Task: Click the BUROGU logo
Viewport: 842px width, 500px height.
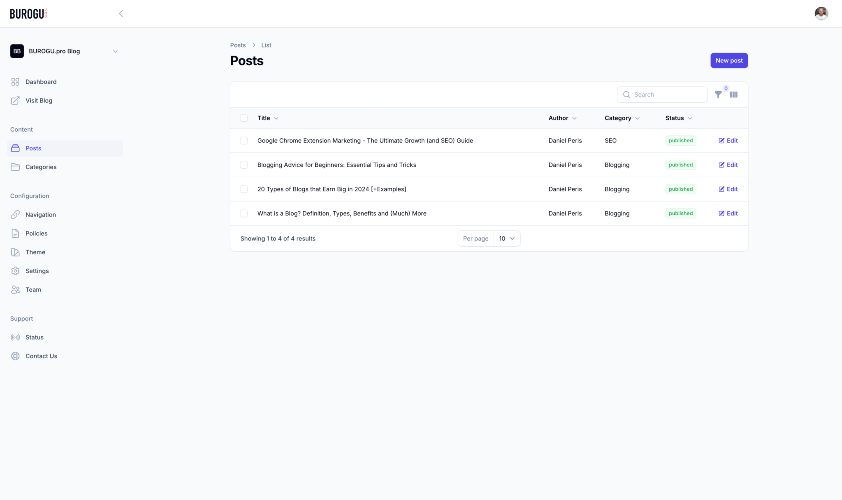Action: click(28, 13)
